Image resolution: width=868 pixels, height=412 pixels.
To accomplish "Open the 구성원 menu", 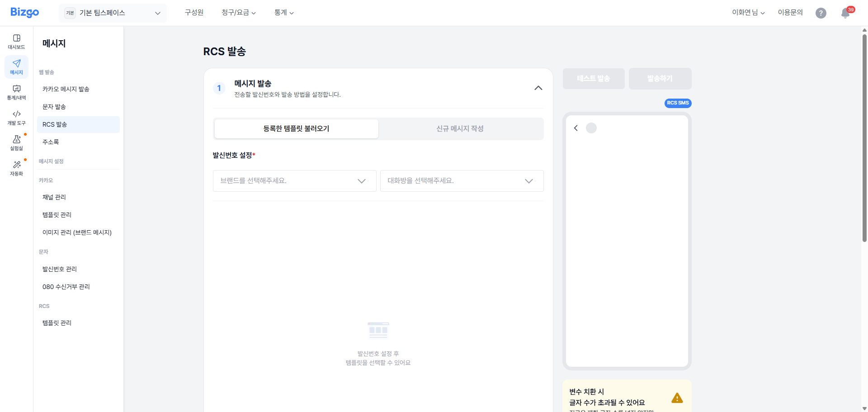I will click(193, 12).
